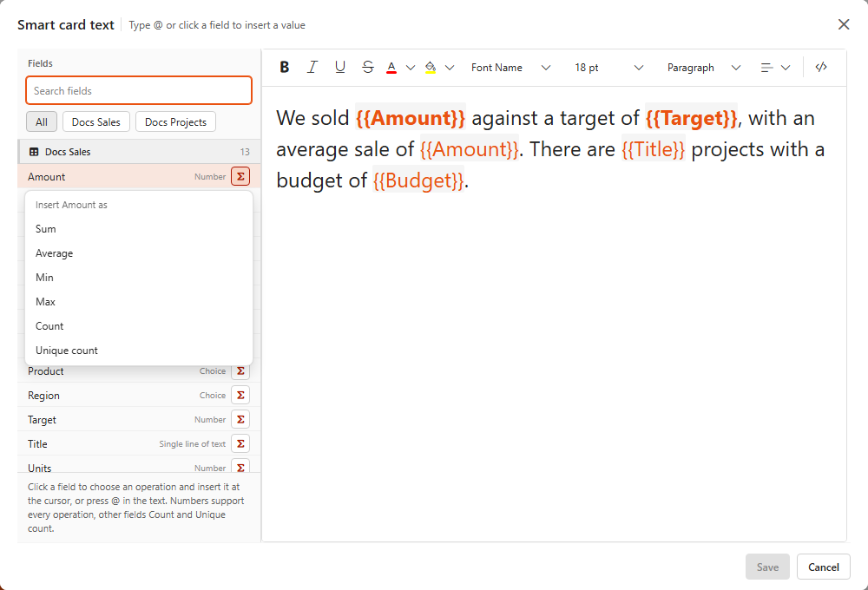Click the sigma icon for Product

coord(240,370)
